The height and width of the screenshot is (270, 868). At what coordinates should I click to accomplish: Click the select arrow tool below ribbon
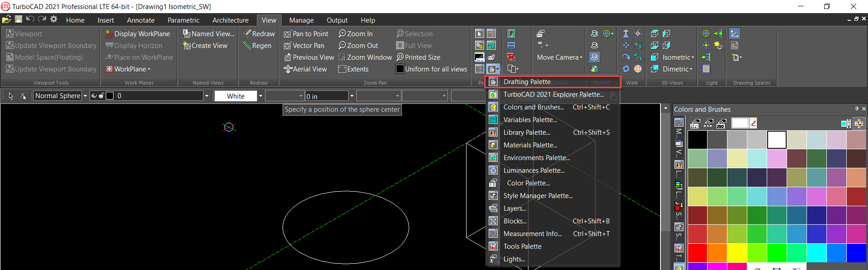point(11,95)
